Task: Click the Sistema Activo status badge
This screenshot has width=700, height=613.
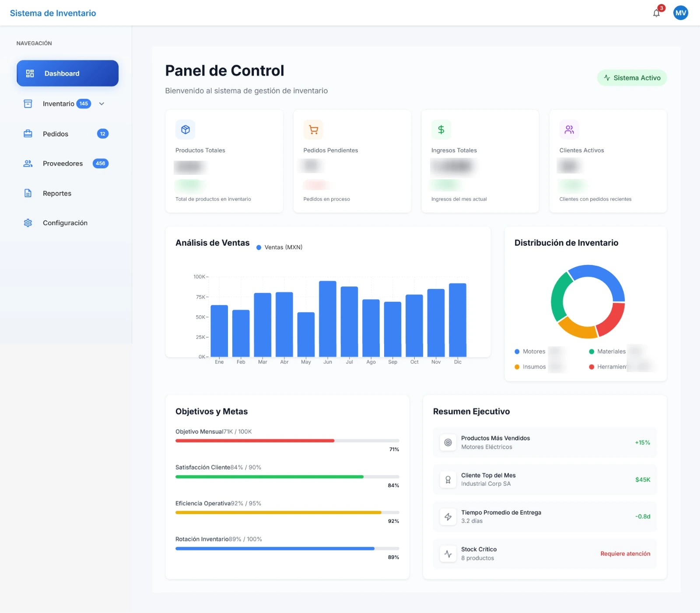Action: coord(632,77)
